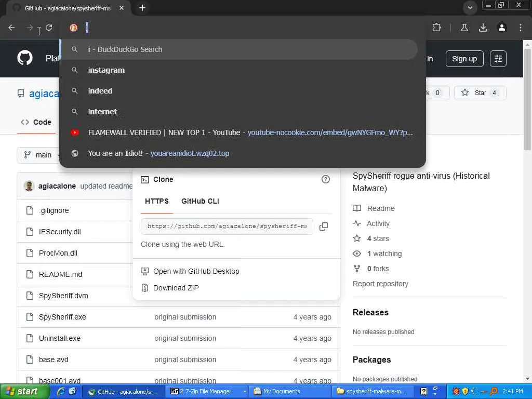
Task: Close the GitHub browser tab
Action: tap(122, 8)
